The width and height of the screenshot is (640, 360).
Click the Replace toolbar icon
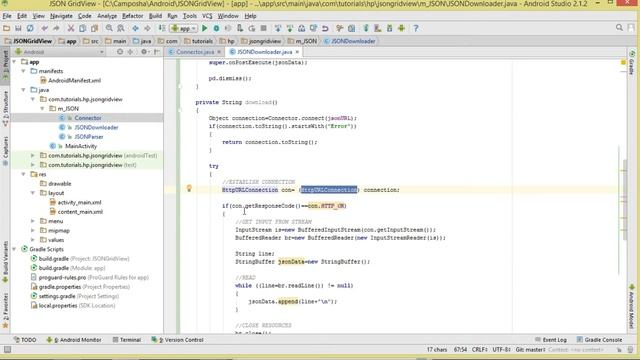(x=121, y=28)
